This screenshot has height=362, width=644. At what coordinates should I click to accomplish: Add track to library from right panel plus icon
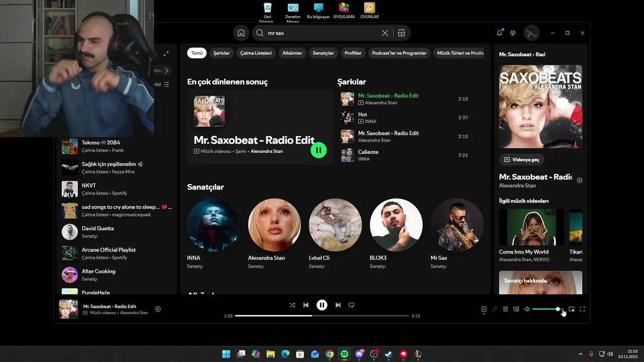pyautogui.click(x=580, y=180)
